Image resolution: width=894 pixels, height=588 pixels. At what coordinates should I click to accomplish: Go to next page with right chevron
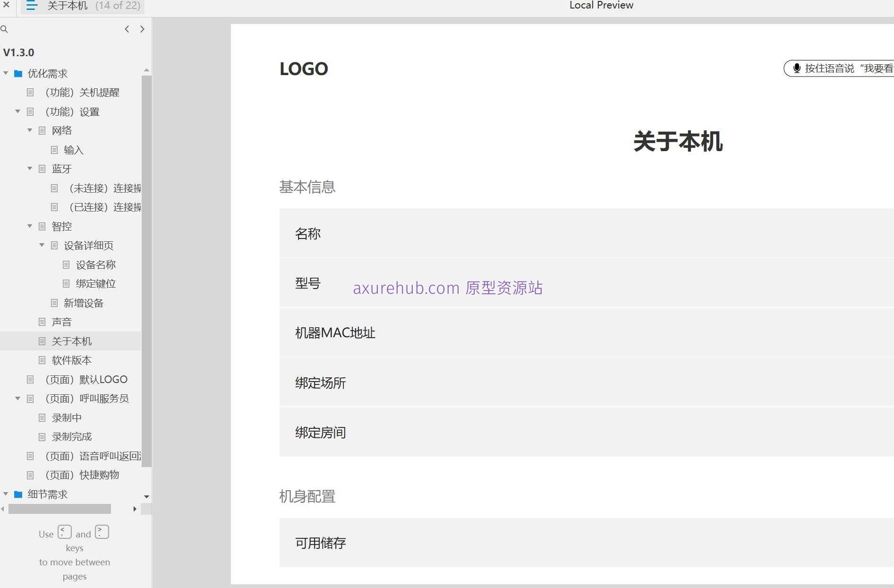(x=142, y=29)
